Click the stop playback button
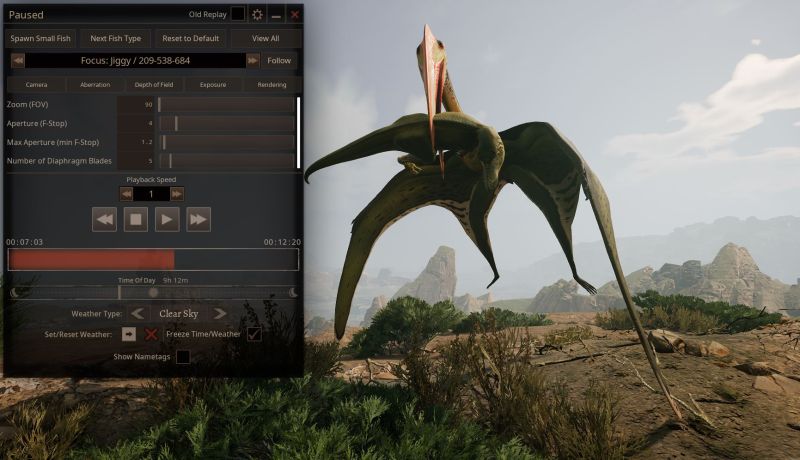Viewport: 800px width, 460px height. pos(136,219)
